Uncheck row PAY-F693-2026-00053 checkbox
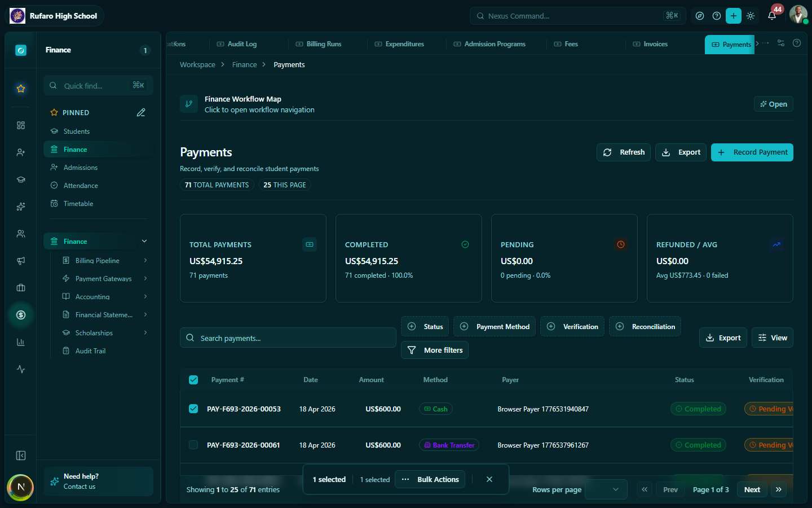The height and width of the screenshot is (508, 812). 193,409
